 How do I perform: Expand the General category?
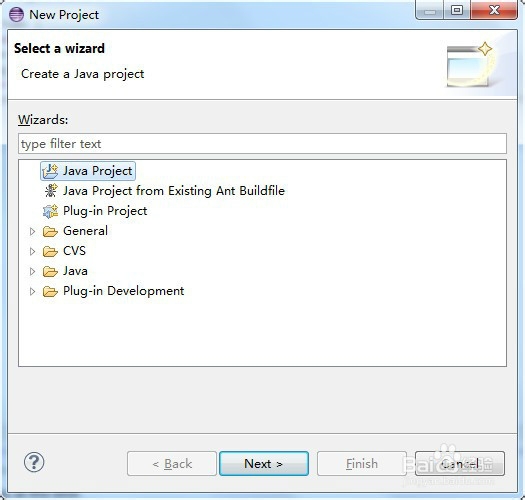tap(32, 231)
